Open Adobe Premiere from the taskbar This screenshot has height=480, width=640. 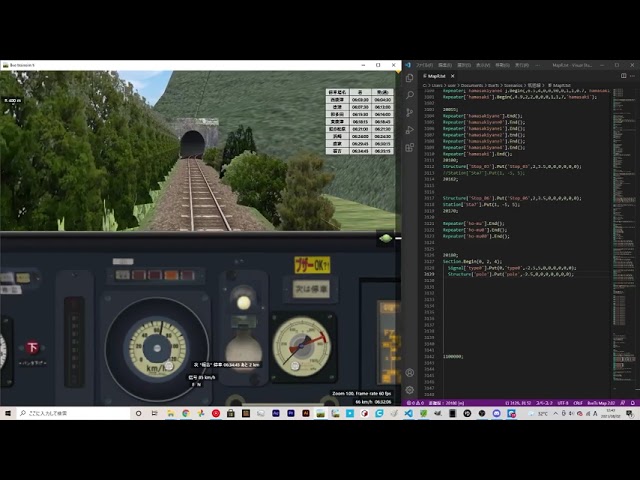[x=291, y=413]
